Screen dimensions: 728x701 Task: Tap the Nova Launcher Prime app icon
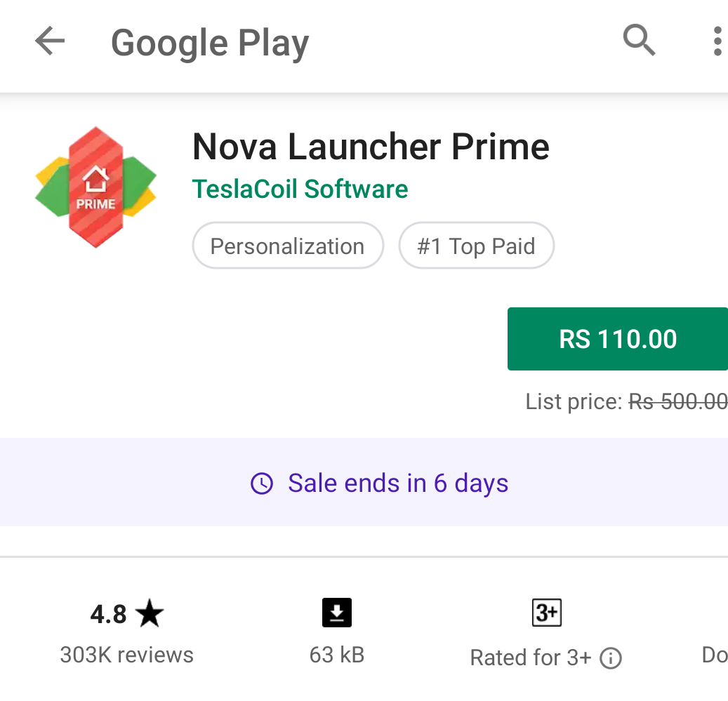tap(96, 187)
